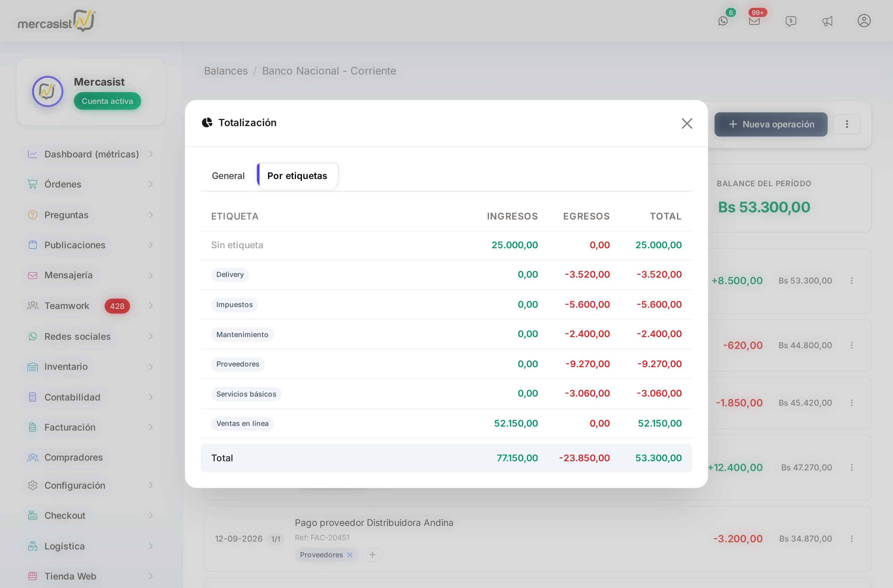Open the three-dot menu beside Nueva operación
The width and height of the screenshot is (893, 588).
847,124
